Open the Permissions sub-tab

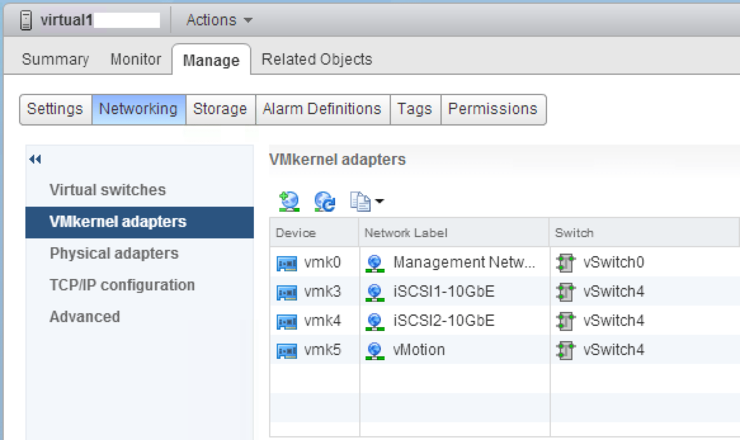point(493,109)
